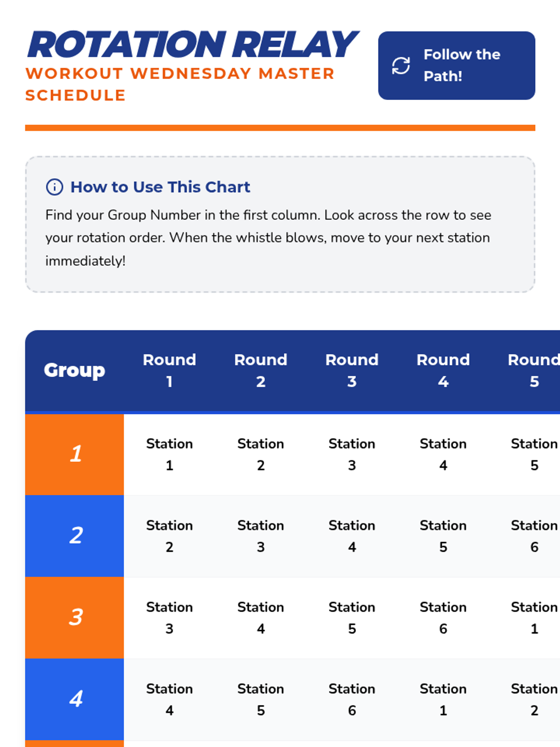
Task: Select the Round 4 column header
Action: (443, 371)
